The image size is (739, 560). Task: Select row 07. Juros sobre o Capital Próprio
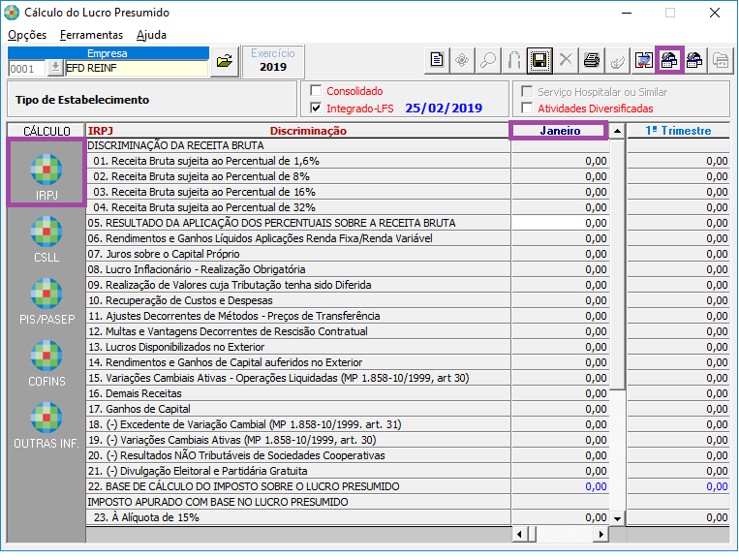[x=298, y=254]
